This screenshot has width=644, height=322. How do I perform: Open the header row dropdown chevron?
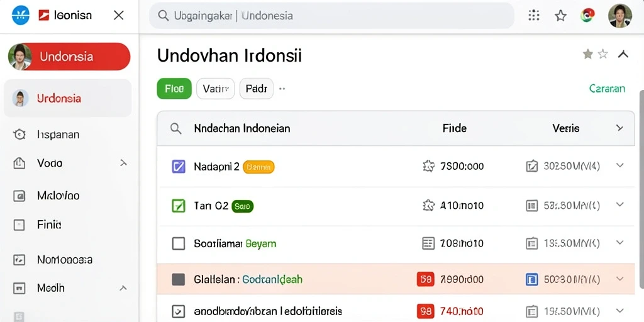(619, 128)
